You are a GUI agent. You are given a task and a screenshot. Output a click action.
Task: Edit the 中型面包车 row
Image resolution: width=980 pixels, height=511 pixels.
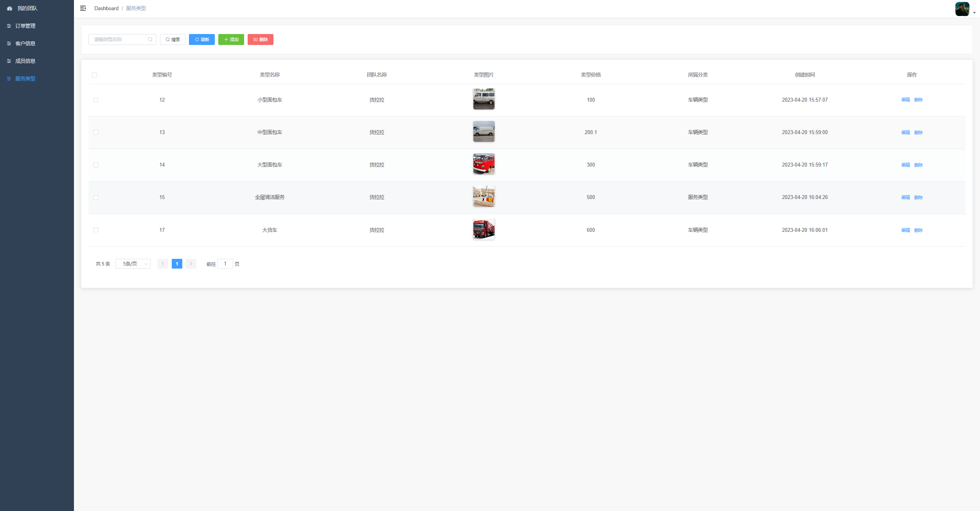pyautogui.click(x=905, y=133)
